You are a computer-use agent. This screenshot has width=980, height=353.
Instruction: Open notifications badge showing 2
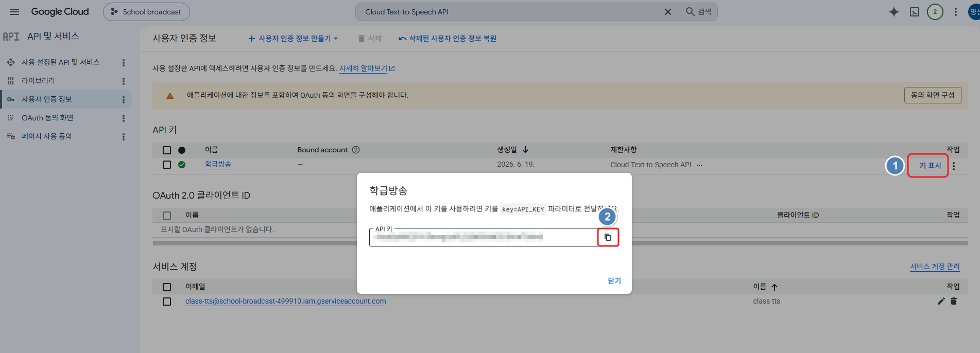(x=935, y=12)
